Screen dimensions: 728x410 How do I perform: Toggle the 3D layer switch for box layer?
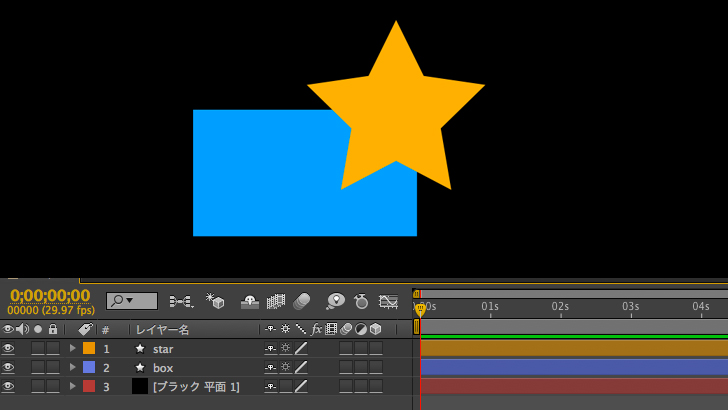click(375, 367)
